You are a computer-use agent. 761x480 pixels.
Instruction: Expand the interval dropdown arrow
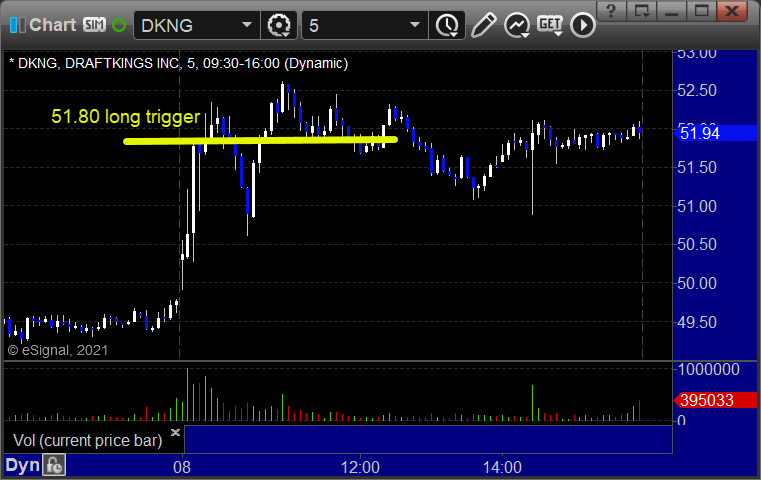click(x=414, y=25)
